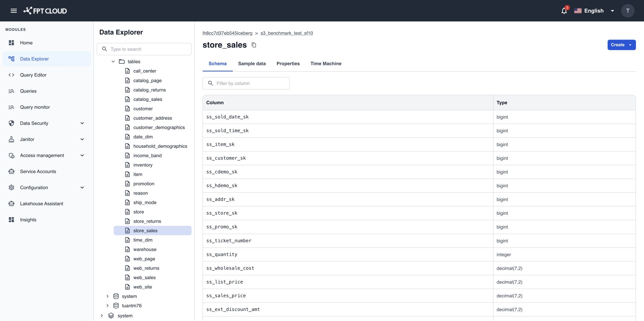Click the Lakehouse Assistant bot icon
The image size is (644, 321).
click(11, 204)
